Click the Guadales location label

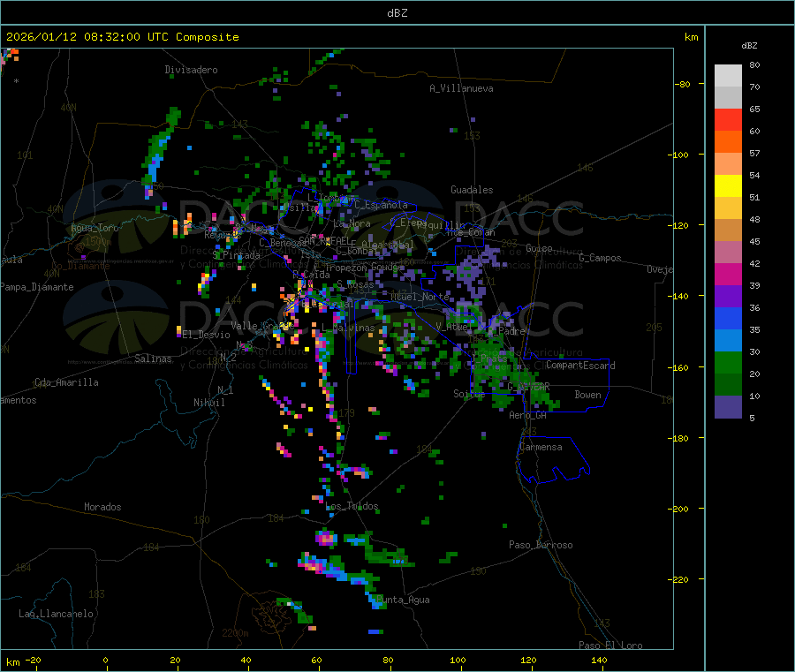click(472, 190)
